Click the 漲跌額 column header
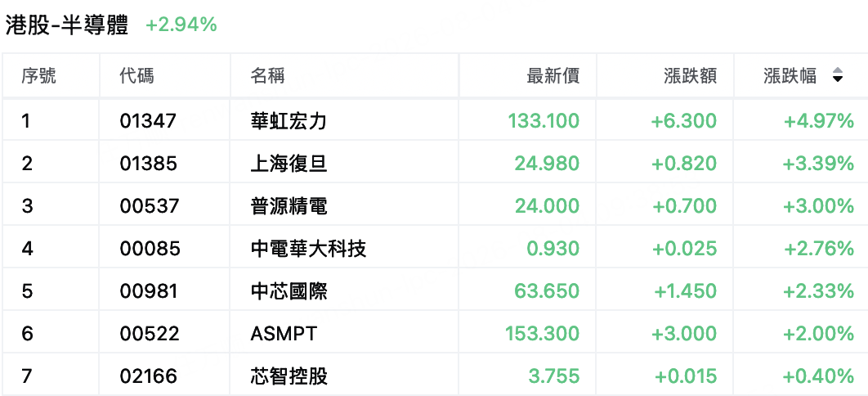This screenshot has width=868, height=396. [x=691, y=76]
